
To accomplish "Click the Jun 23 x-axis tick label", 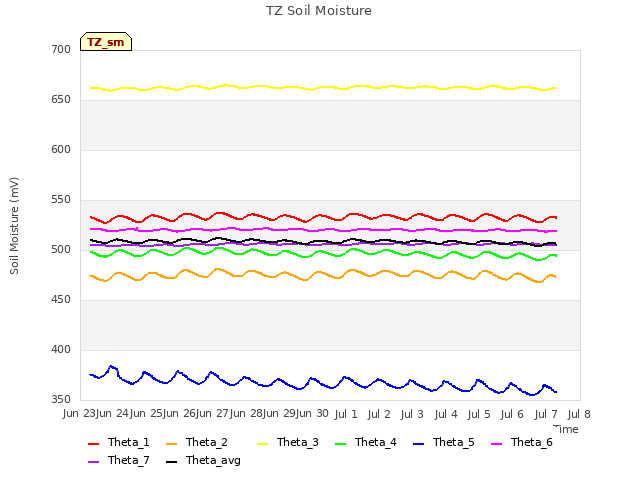I will 80,414.
